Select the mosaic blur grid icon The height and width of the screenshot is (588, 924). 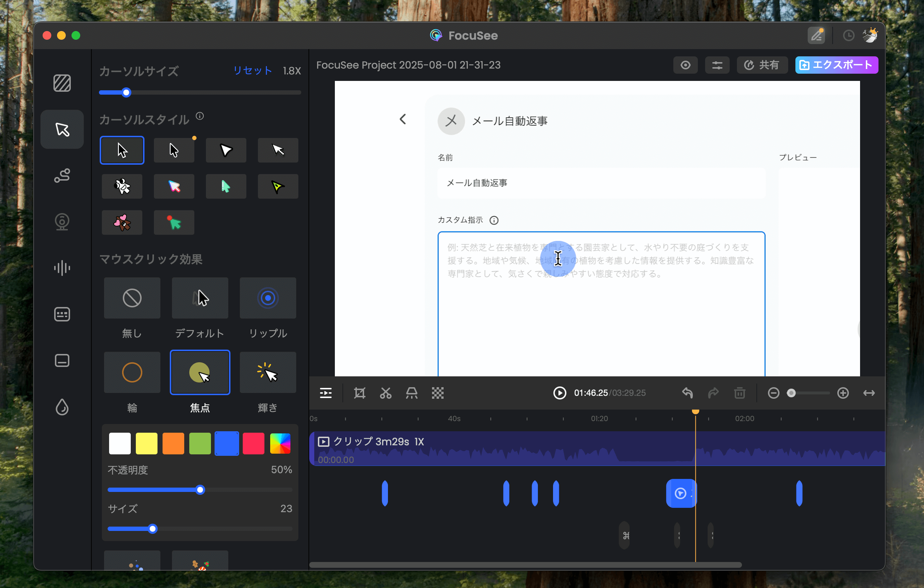click(x=438, y=393)
